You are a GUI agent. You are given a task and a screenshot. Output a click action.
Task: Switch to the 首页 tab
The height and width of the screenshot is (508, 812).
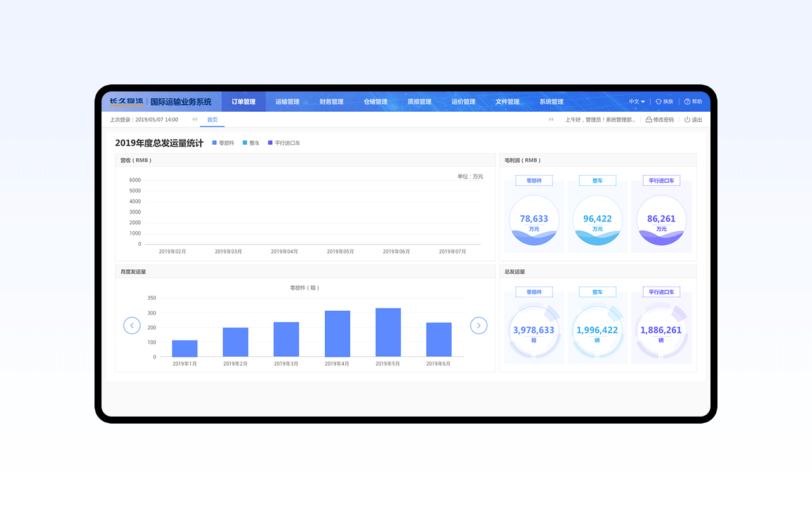coord(213,119)
